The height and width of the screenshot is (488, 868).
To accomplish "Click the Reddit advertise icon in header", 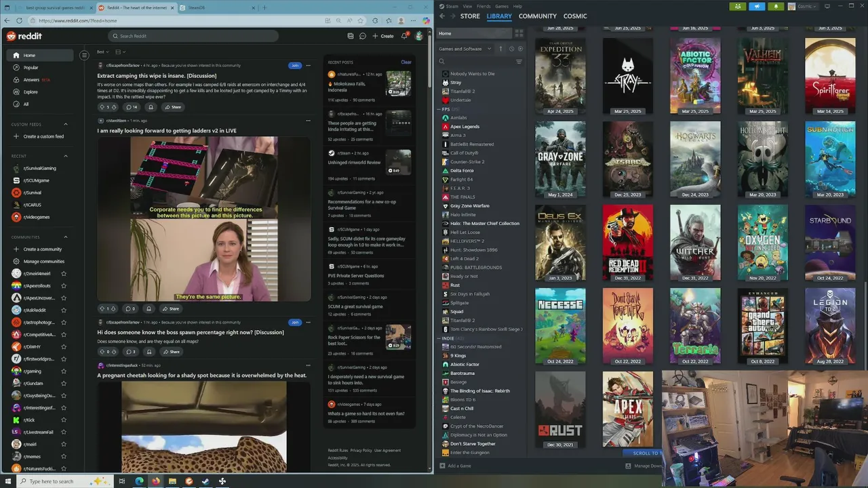I will pos(350,36).
